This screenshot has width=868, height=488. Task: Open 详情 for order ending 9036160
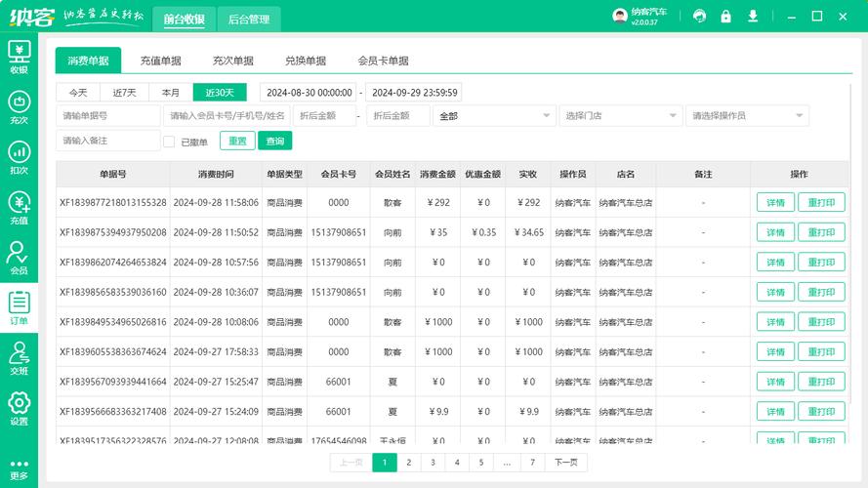click(x=775, y=292)
